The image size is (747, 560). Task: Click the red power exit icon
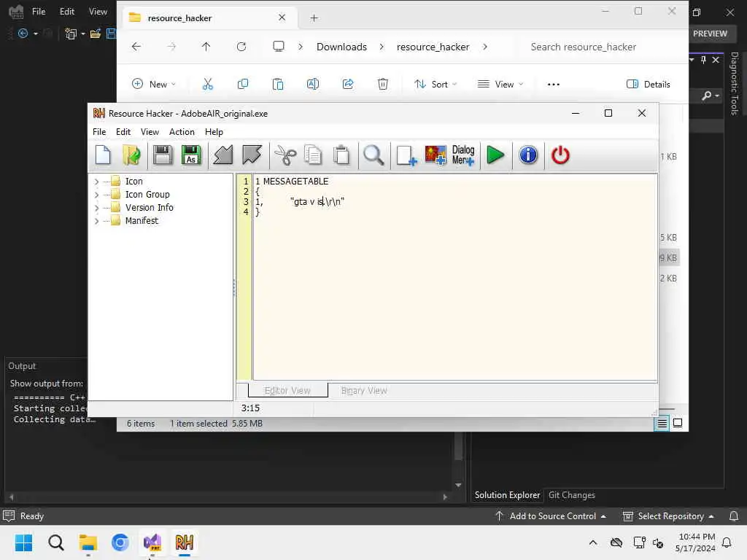point(560,155)
